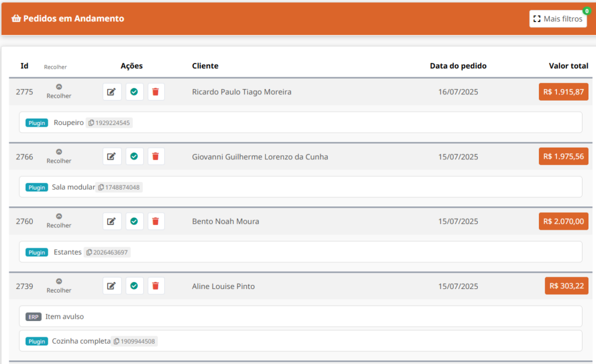Viewport: 596px width, 364px height.
Task: Select the Item avulso ERP row
Action: coord(301,316)
